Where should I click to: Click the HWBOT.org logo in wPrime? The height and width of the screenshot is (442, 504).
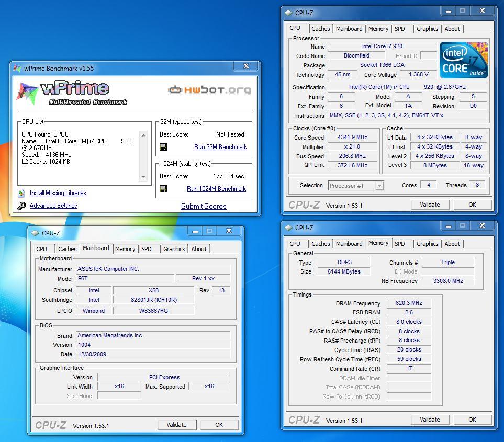pyautogui.click(x=209, y=89)
